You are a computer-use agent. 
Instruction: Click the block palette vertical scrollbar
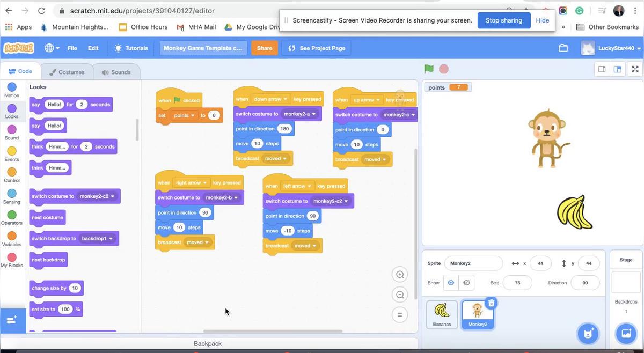click(x=137, y=129)
